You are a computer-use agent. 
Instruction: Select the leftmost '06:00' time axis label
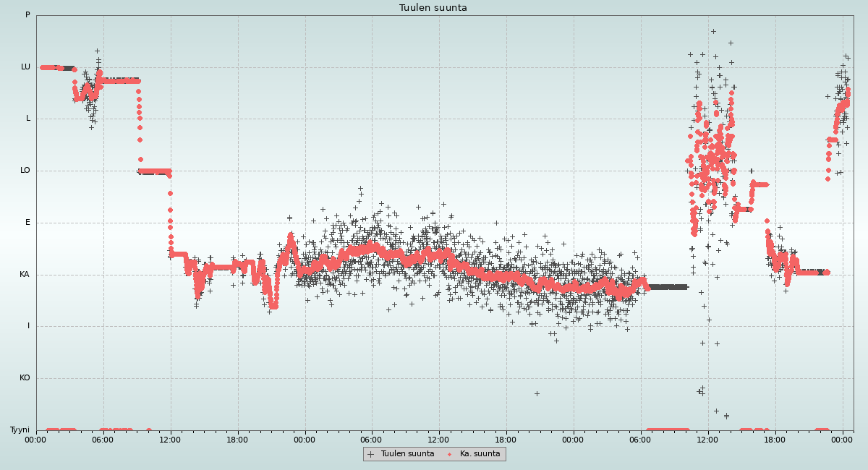[103, 439]
